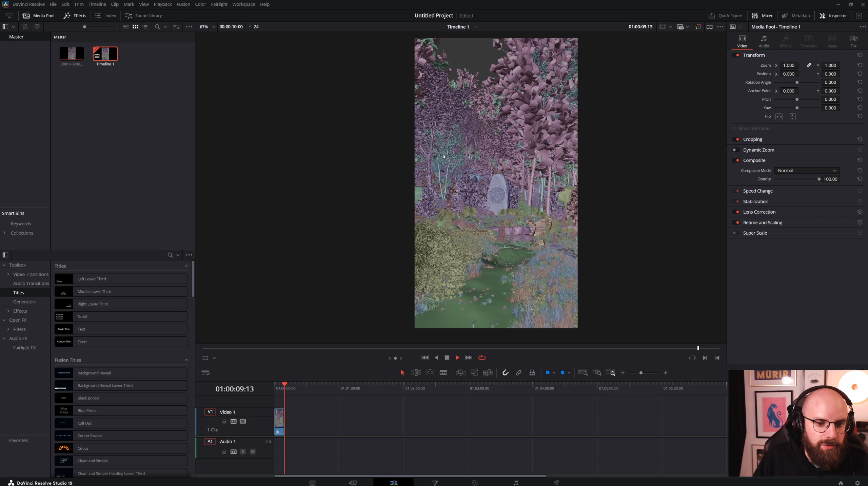Screen dimensions: 868x486
Task: Expand the Video Transitions tree item
Action: point(8,274)
